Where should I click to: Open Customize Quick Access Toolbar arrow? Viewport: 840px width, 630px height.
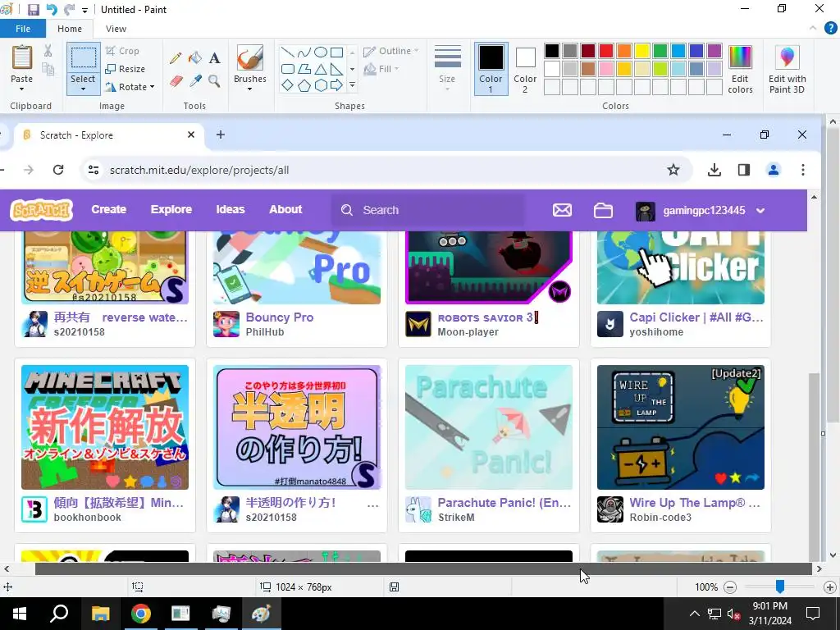click(x=84, y=10)
